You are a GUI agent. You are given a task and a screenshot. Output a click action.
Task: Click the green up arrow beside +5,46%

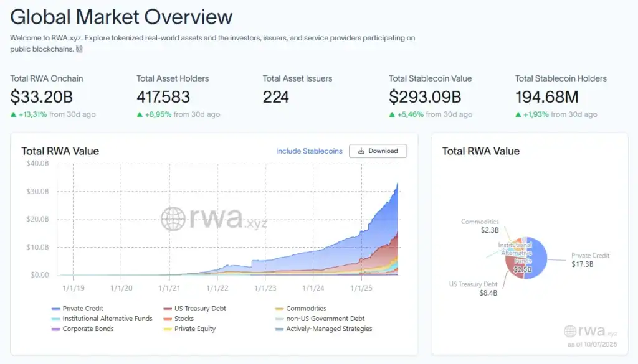392,114
